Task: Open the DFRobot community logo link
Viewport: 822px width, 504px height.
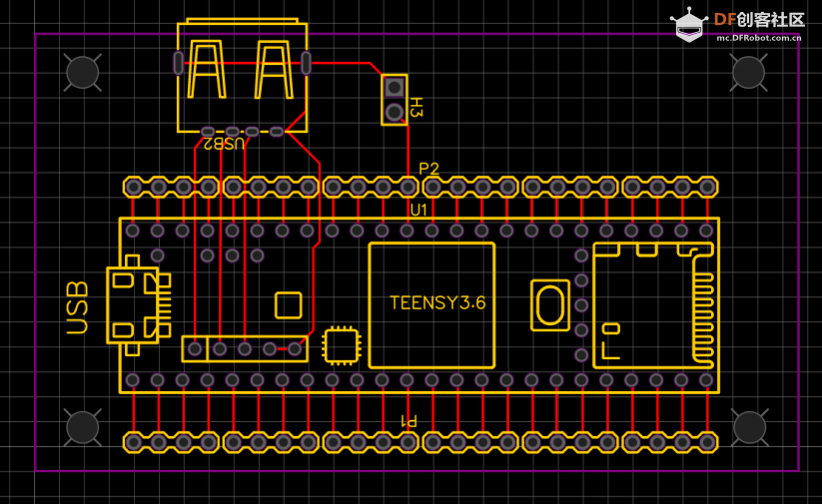Action: pos(737,25)
